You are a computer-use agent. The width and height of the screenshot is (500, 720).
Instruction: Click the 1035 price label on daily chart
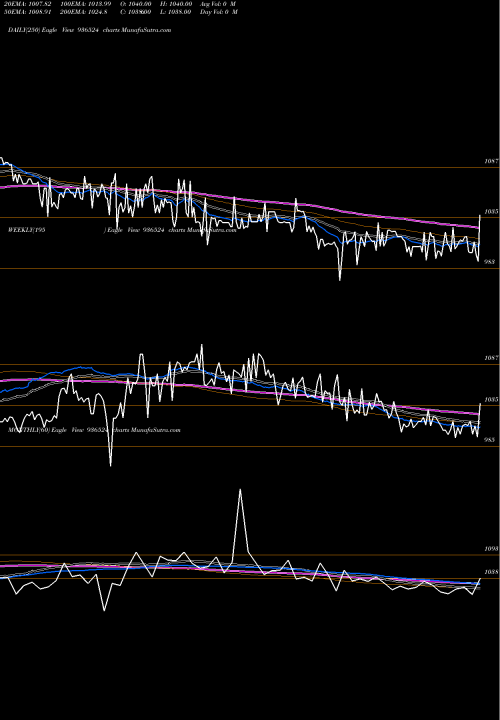coord(491,212)
